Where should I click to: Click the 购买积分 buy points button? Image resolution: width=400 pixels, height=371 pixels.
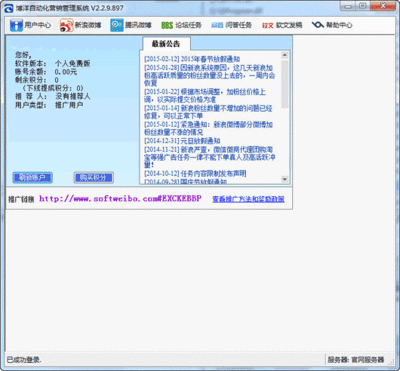tap(93, 178)
